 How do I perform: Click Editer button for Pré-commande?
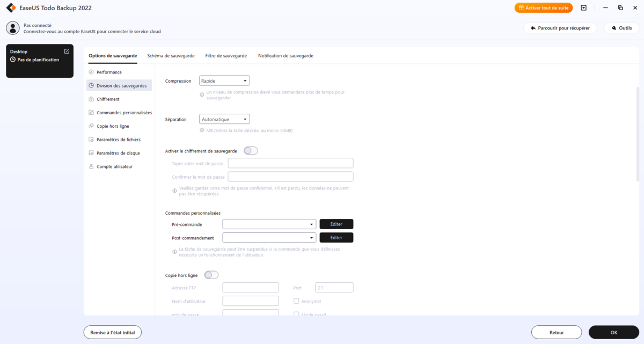pos(336,224)
